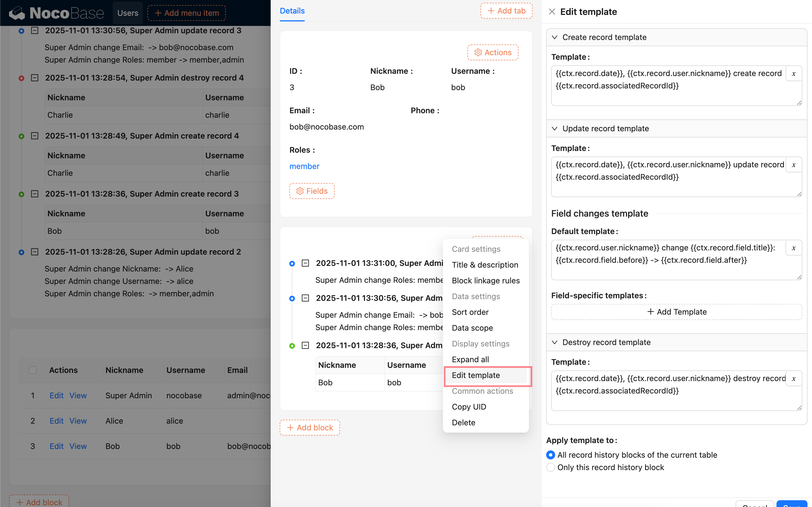Screen dimensions: 812x507
Task: Close the Edit template panel with X icon
Action: point(552,12)
